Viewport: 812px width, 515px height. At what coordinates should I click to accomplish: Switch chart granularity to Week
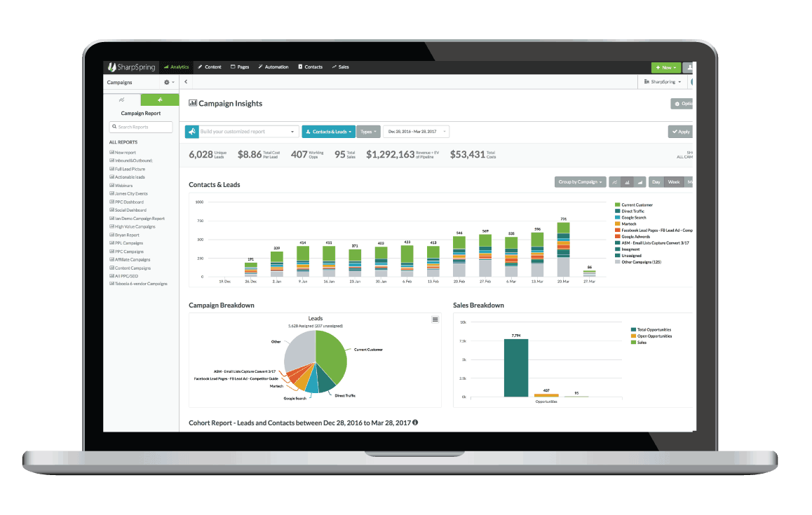(674, 181)
